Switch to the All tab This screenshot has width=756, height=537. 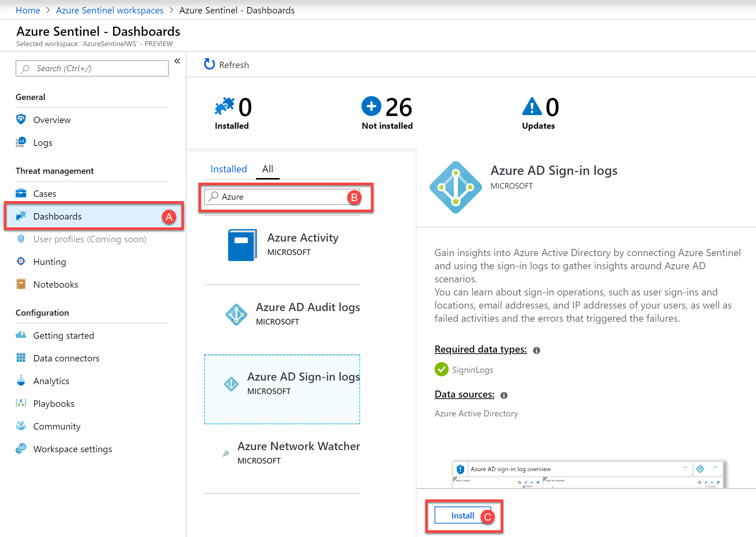coord(268,169)
